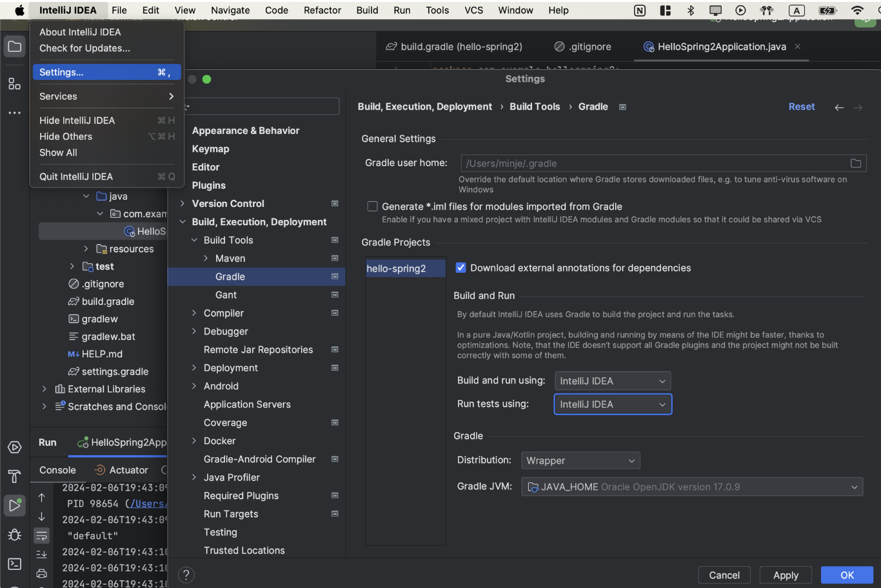Expand the External Libraries project node
The width and height of the screenshot is (881, 588).
[44, 389]
